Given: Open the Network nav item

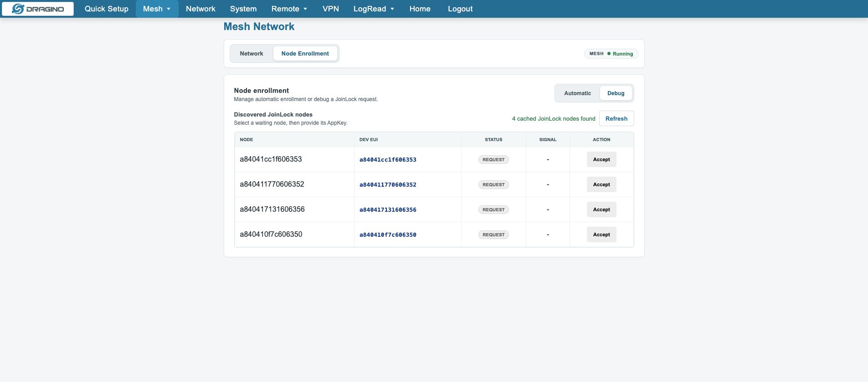Looking at the screenshot, I should [200, 9].
